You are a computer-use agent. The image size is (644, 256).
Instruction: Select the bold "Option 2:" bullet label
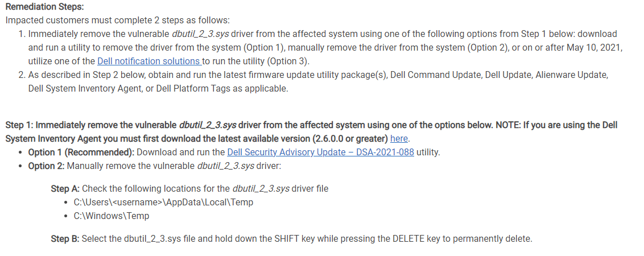point(46,166)
